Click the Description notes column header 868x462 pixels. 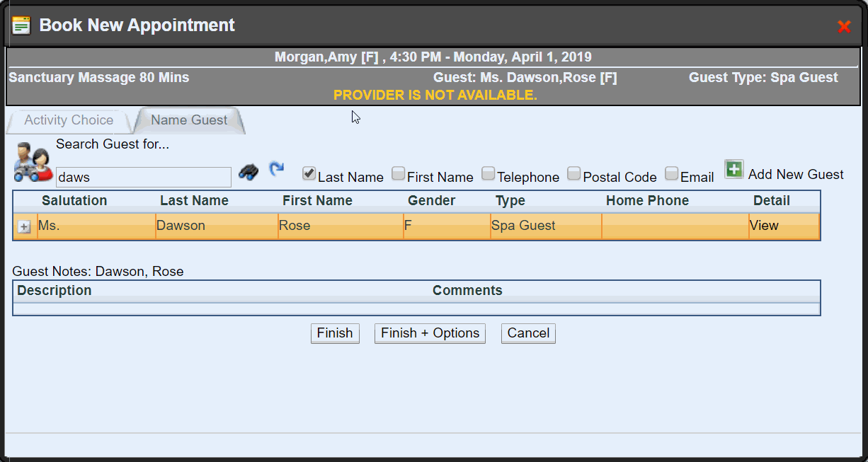click(55, 291)
